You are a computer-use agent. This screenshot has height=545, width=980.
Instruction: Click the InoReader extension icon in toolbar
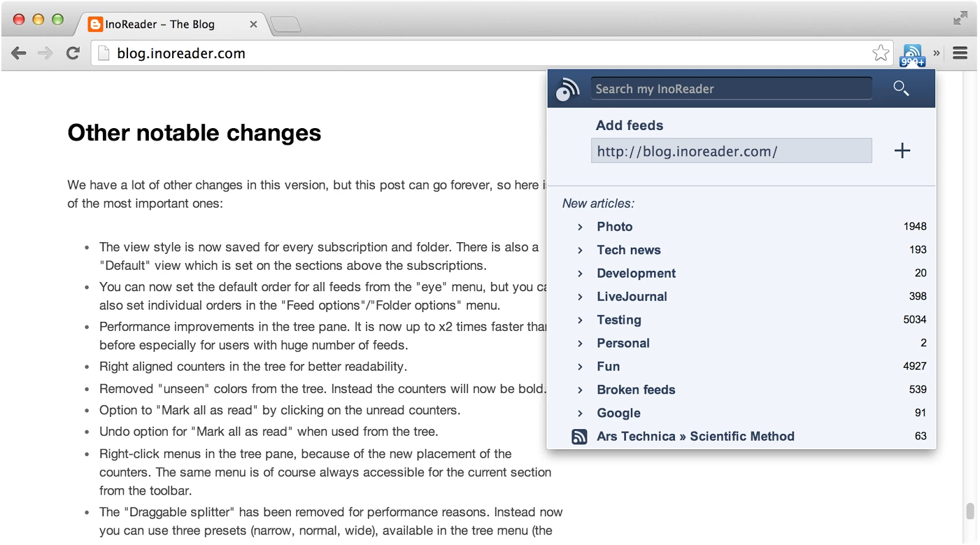click(912, 55)
